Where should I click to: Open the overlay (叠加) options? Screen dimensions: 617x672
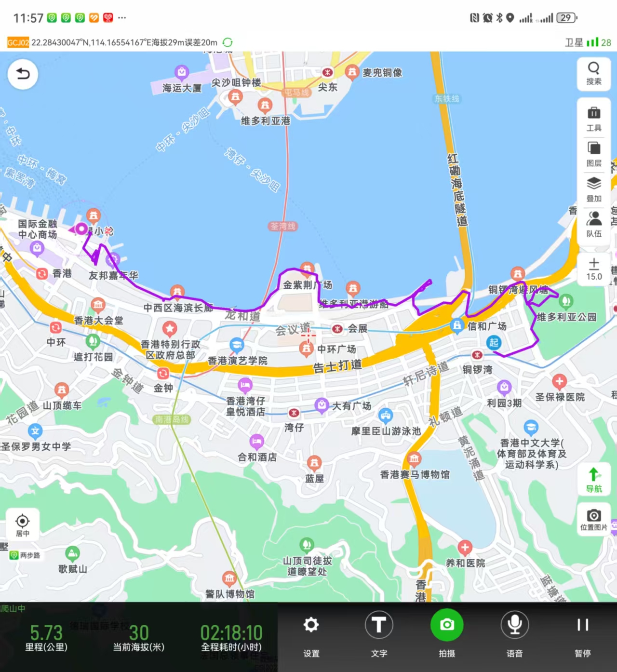point(593,189)
